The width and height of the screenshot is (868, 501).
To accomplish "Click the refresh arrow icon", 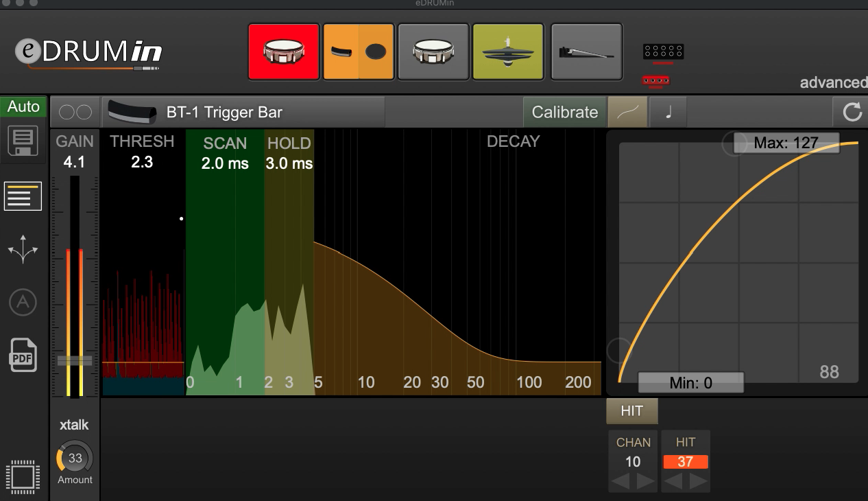I will 852,112.
